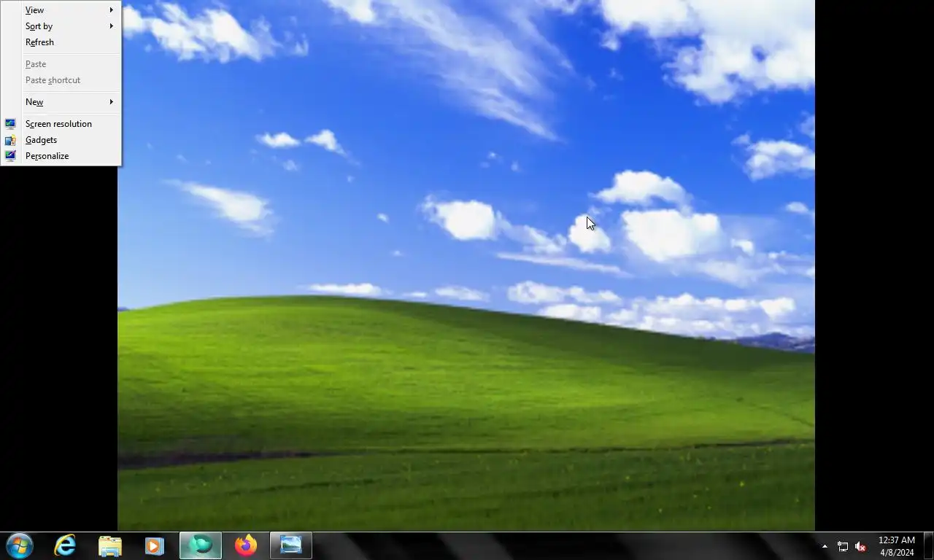
Task: Show hidden system tray icons
Action: [x=825, y=546]
